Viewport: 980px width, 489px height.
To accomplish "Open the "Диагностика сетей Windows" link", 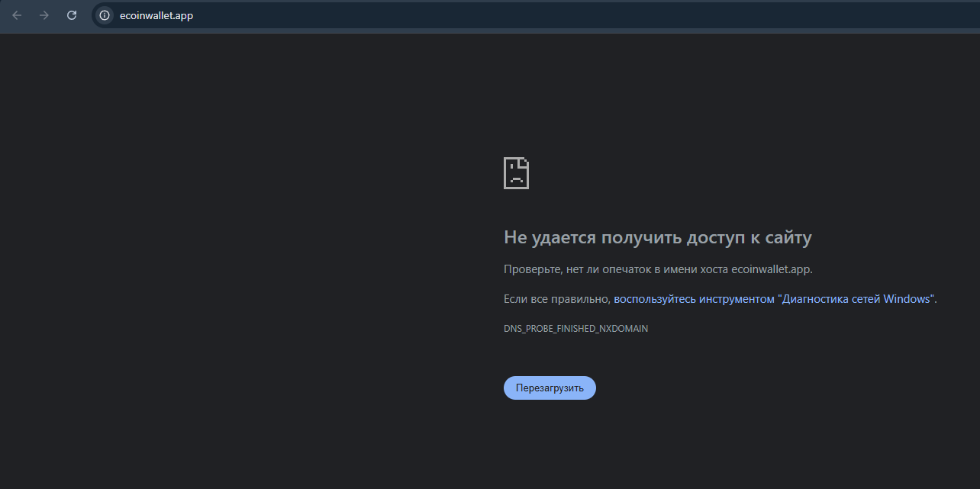I will [x=855, y=299].
